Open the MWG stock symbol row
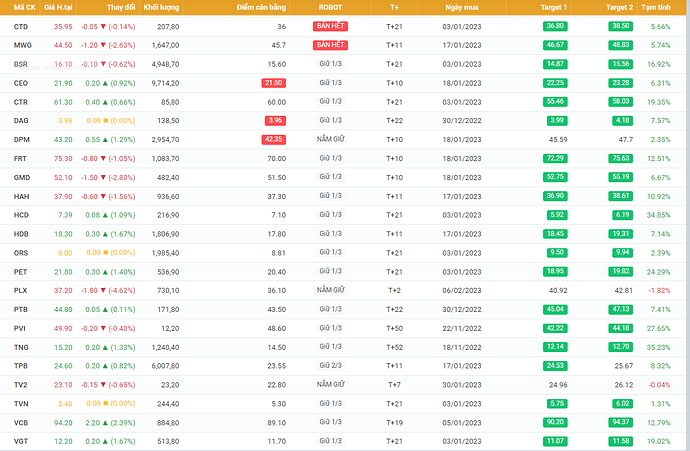This screenshot has height=451, width=690. 22,45
